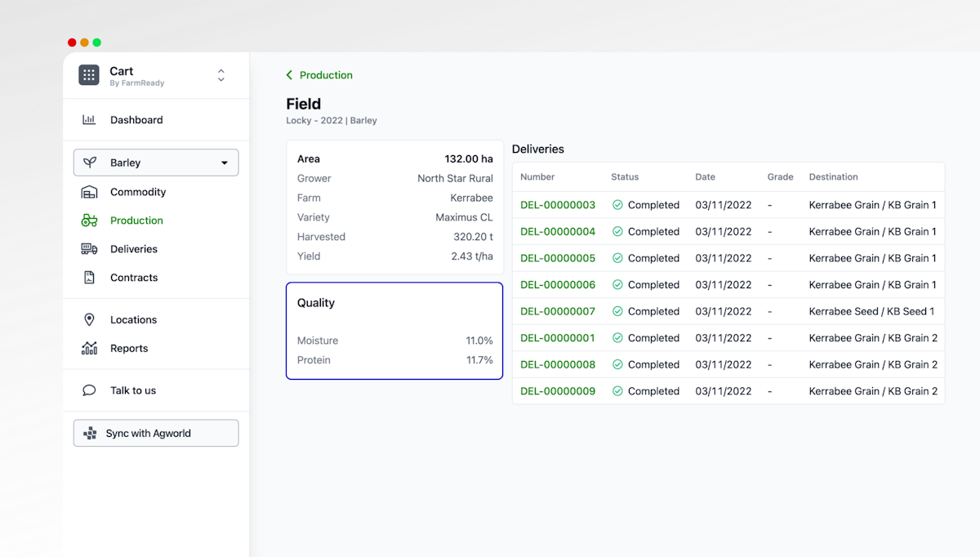Screen dimensions: 980x557
Task: Click the Talk to us chat bubble icon
Action: pyautogui.click(x=89, y=390)
